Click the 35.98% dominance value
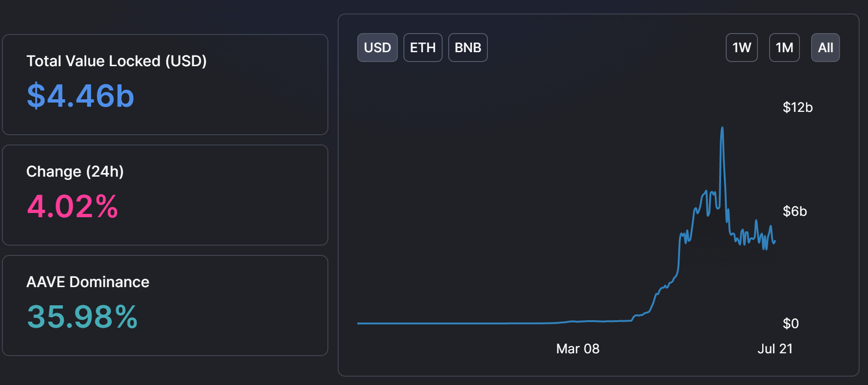The image size is (868, 385). pyautogui.click(x=82, y=316)
